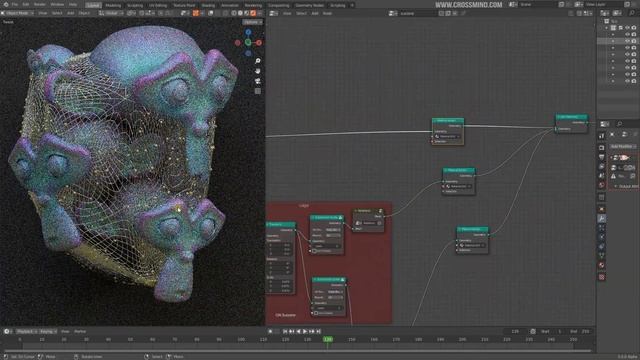Open the Tool properties tab
This screenshot has height=360, width=640.
[602, 136]
